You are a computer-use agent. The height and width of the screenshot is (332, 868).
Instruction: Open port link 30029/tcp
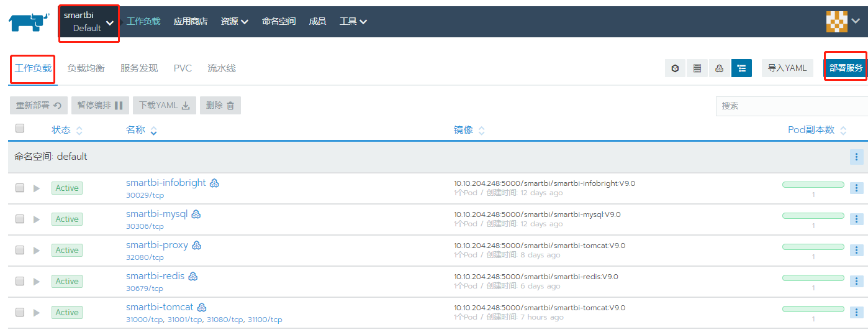coord(145,195)
